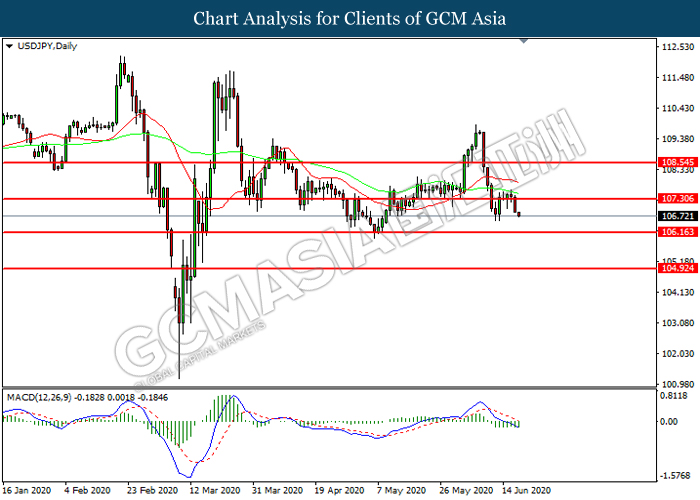Click the 100.980 price axis value

coord(678,384)
